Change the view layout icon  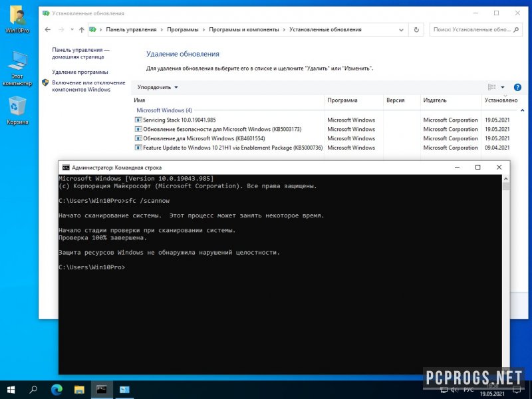coord(491,87)
